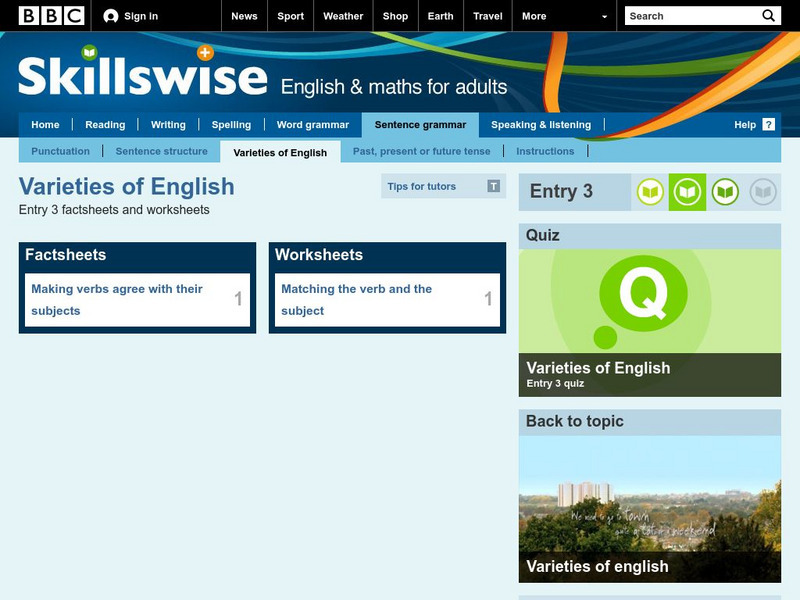
Task: Open the Weather menu item
Action: [343, 16]
